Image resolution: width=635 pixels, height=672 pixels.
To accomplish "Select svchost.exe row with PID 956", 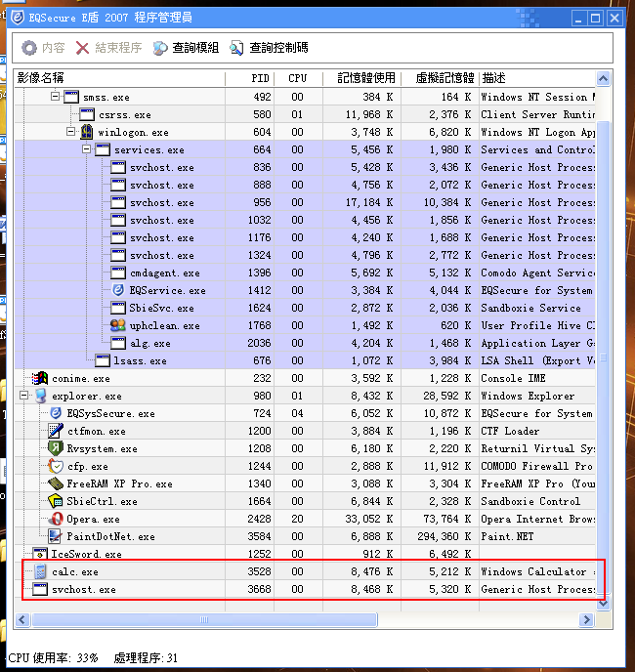I will (305, 202).
